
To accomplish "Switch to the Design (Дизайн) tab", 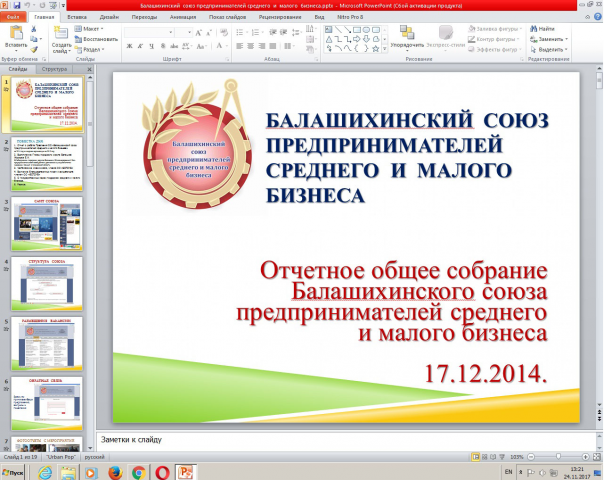I will (109, 17).
